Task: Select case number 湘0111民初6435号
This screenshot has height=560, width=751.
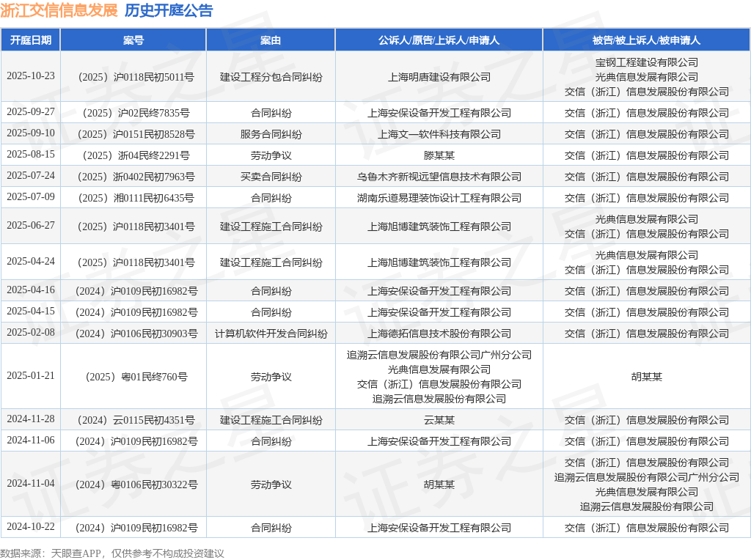Action: click(x=136, y=198)
